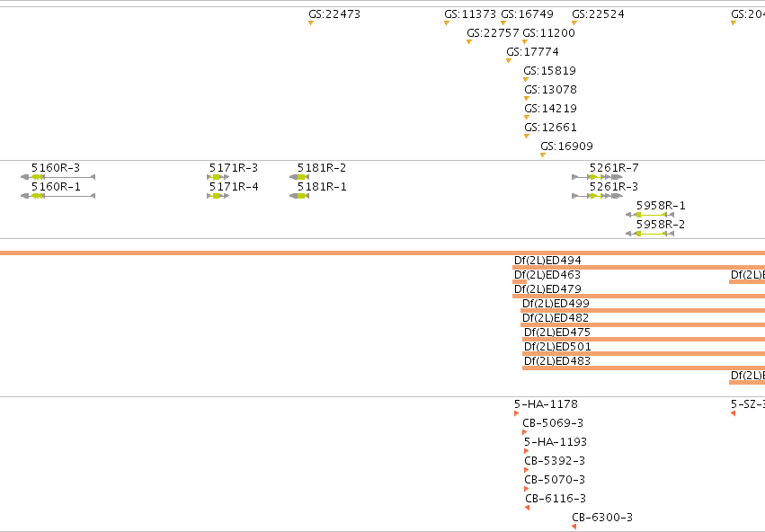Viewport: 765px width, 532px height.
Task: Select transcript 5160R-3 label
Action: (x=56, y=168)
